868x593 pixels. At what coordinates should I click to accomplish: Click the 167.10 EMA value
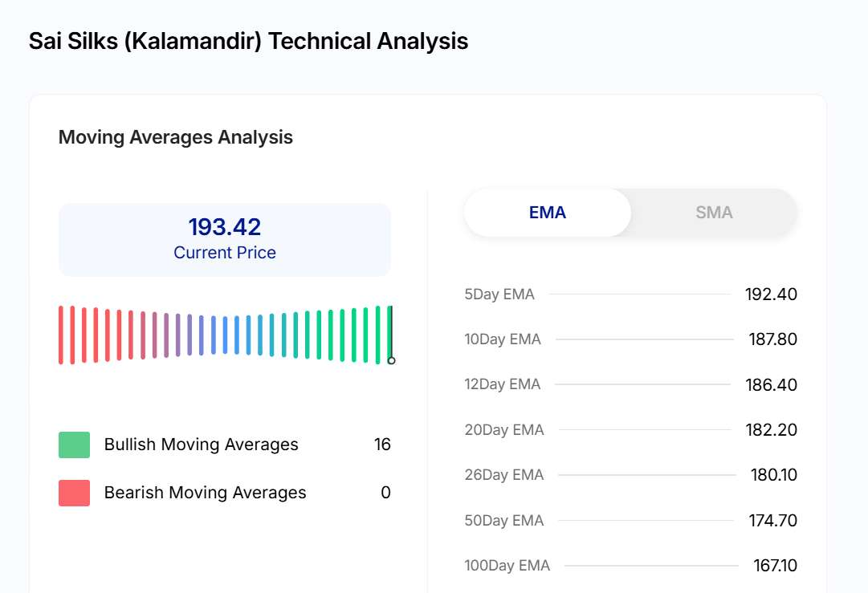[775, 566]
